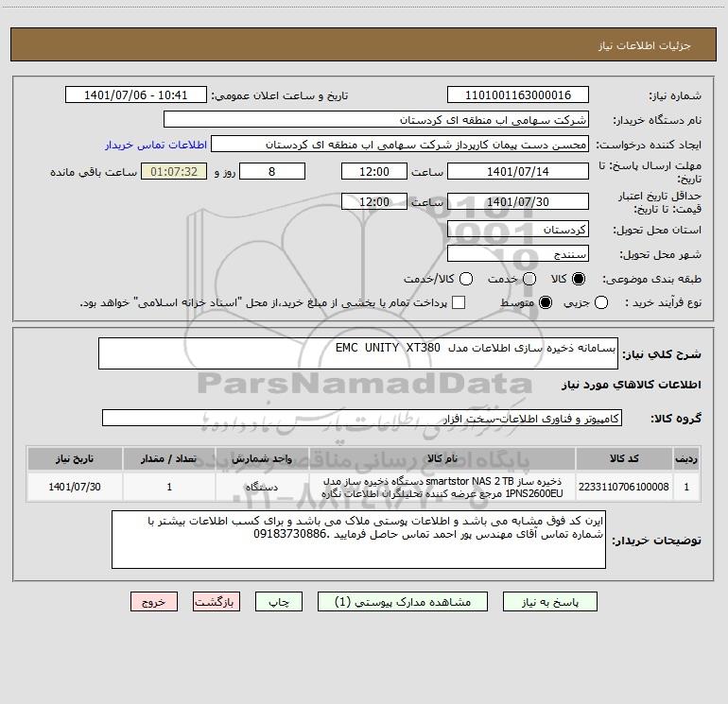Click the quantity cell showing 1
This screenshot has height=704, width=728.
tap(169, 487)
